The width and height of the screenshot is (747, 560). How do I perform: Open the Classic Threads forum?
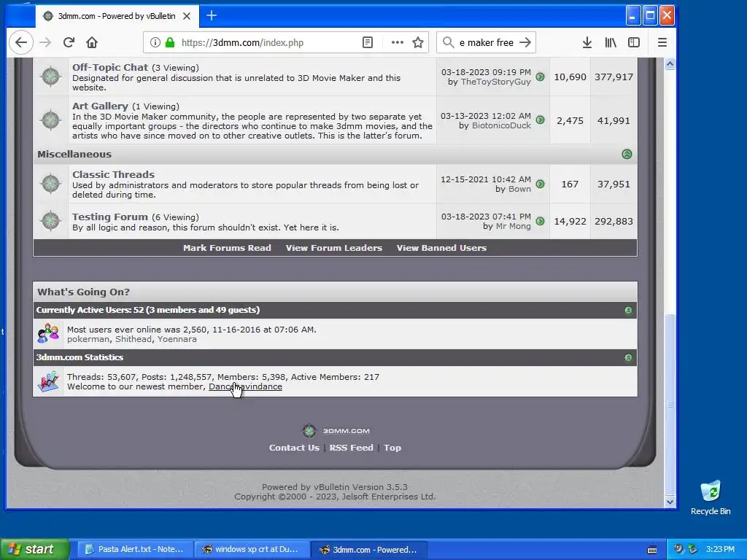(113, 175)
